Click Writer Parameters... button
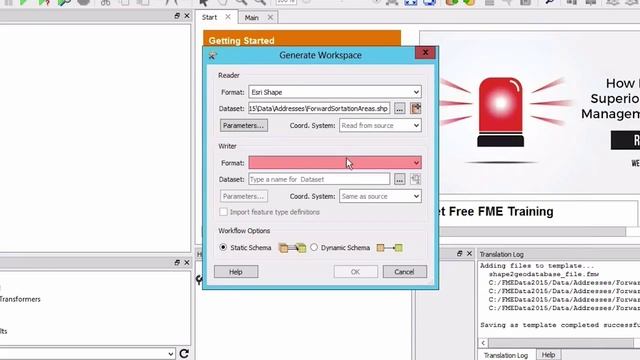The width and height of the screenshot is (640, 360). coord(244,196)
